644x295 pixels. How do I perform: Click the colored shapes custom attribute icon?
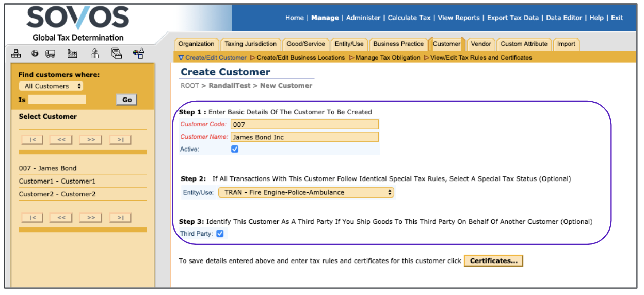(138, 53)
